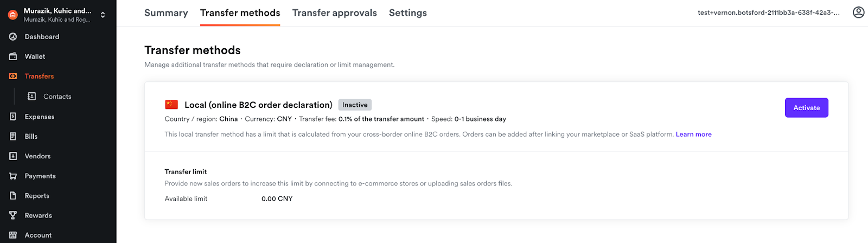Select the Transfer methods tab
This screenshot has width=868, height=243.
pos(240,13)
